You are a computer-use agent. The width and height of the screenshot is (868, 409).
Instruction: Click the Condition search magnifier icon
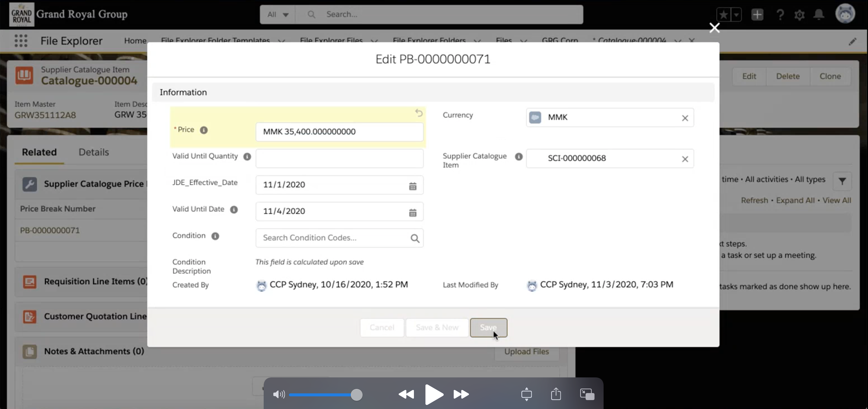(415, 238)
